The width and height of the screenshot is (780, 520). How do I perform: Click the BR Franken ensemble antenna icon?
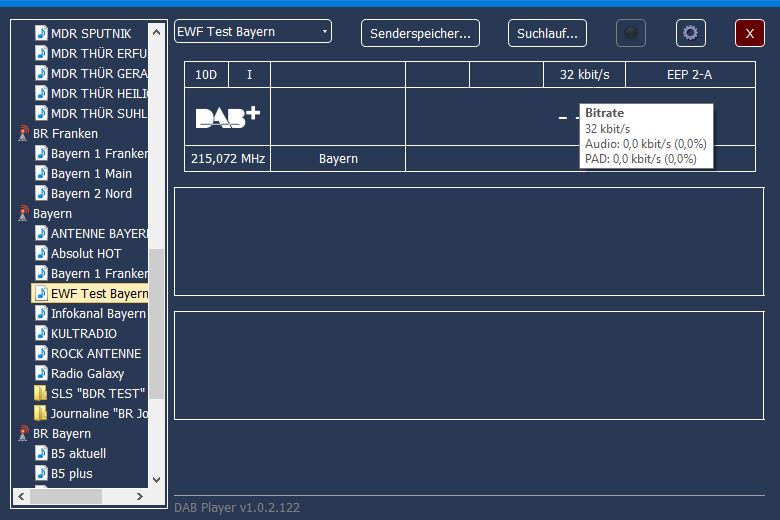click(23, 134)
